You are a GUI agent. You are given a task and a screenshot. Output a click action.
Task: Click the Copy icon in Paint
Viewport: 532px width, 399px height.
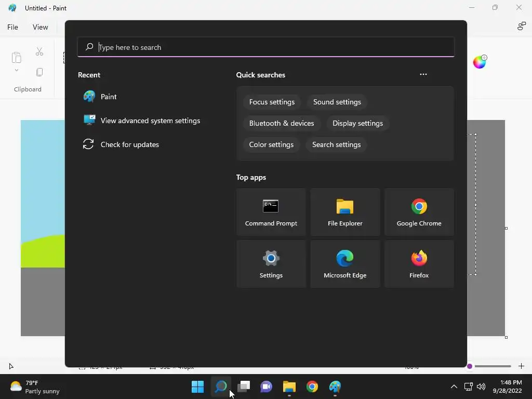39,72
